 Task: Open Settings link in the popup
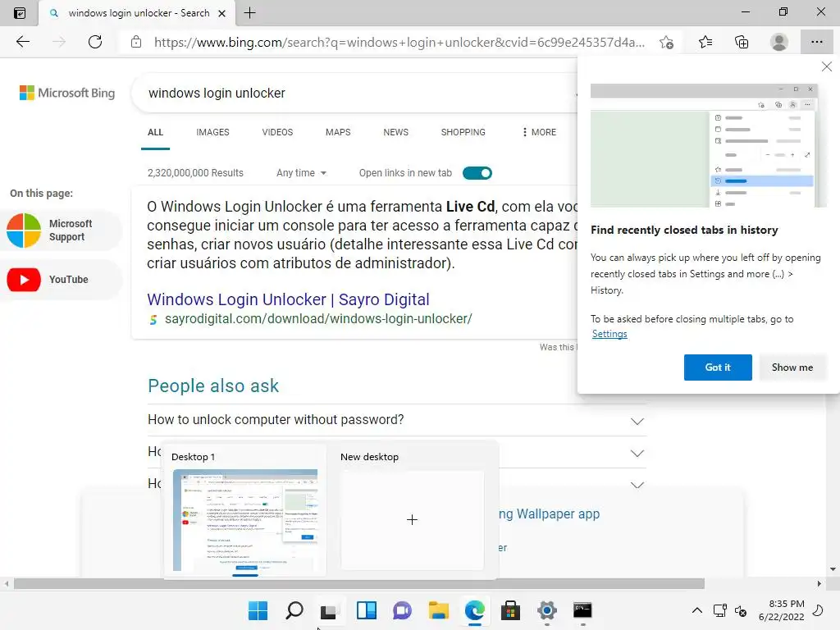[x=609, y=334]
